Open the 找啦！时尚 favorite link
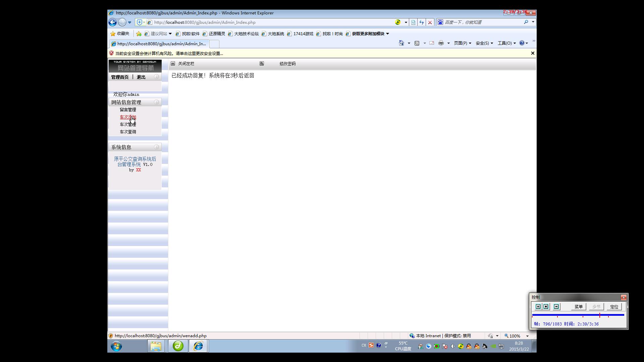The width and height of the screenshot is (644, 362). [x=329, y=34]
